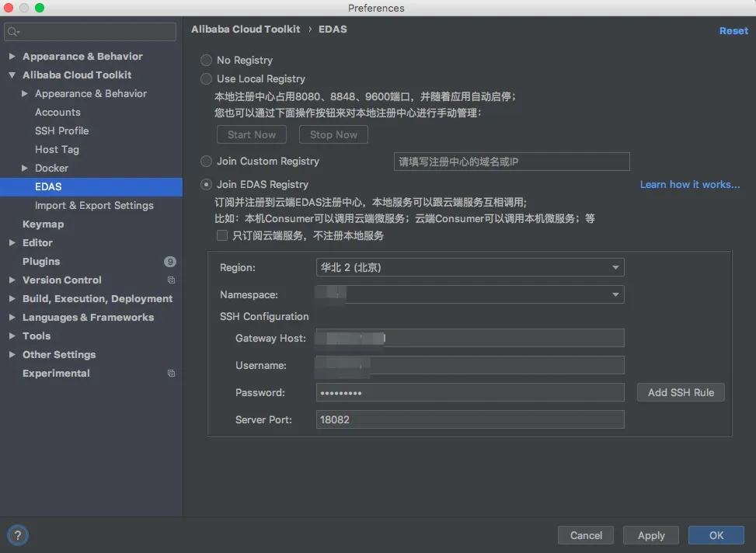
Task: Expand the Languages & Frameworks node
Action: click(12, 317)
